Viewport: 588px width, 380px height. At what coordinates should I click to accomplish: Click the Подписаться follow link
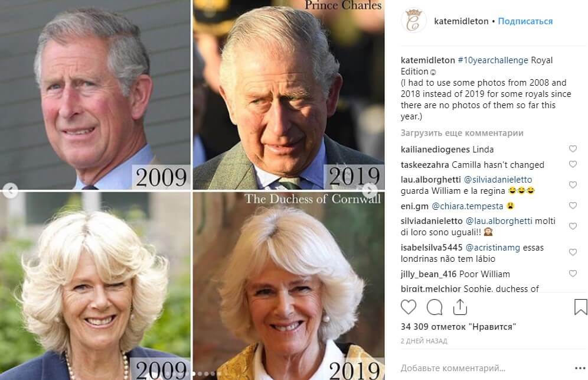coord(525,21)
